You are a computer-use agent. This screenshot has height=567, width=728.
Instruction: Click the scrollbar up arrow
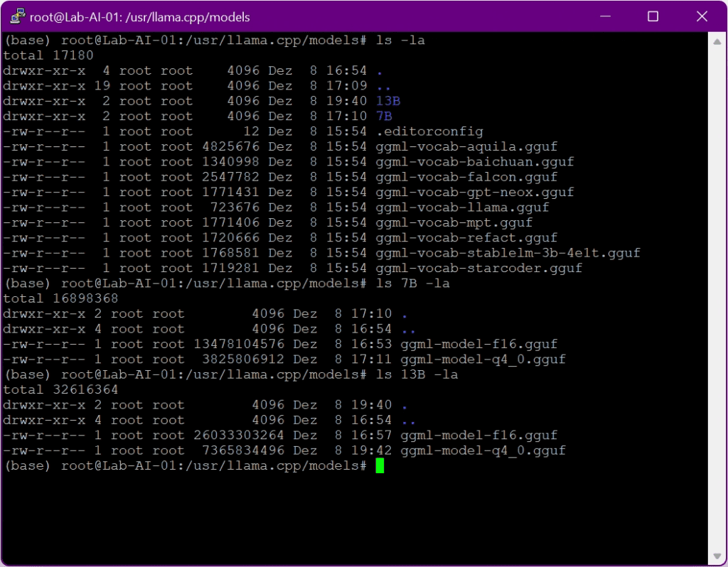pyautogui.click(x=717, y=42)
